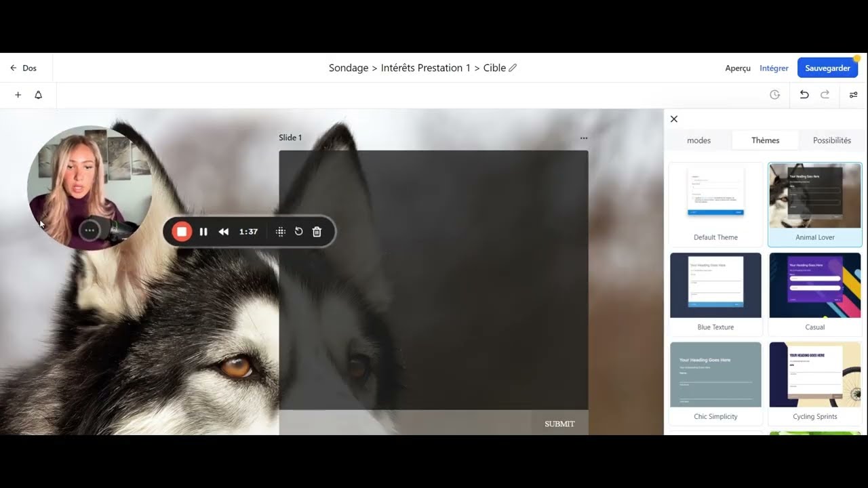This screenshot has height=488, width=868.
Task: Delete the recording with trash icon
Action: pyautogui.click(x=317, y=232)
